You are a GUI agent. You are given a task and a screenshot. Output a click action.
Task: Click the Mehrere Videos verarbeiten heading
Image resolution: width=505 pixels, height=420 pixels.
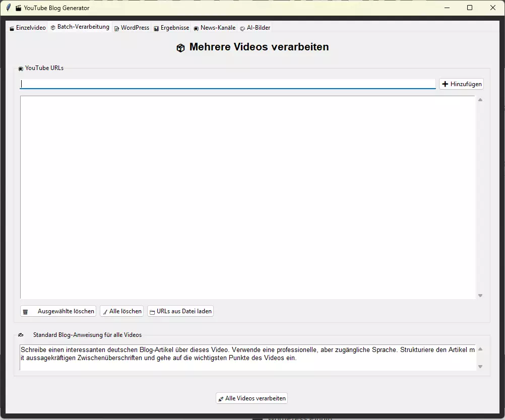[259, 47]
